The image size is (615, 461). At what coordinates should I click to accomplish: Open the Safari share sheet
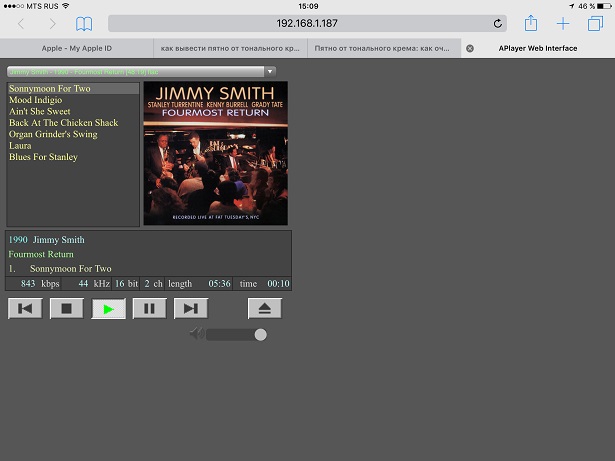pyautogui.click(x=531, y=23)
